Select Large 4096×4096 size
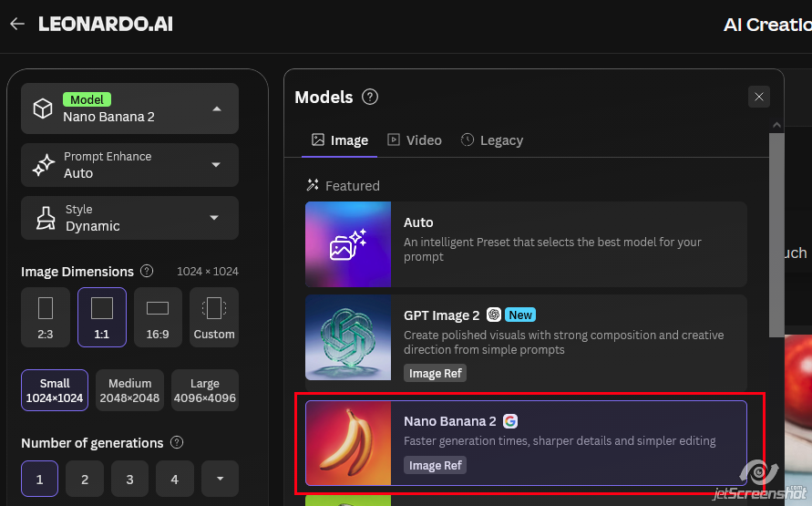This screenshot has width=812, height=506. pyautogui.click(x=204, y=390)
